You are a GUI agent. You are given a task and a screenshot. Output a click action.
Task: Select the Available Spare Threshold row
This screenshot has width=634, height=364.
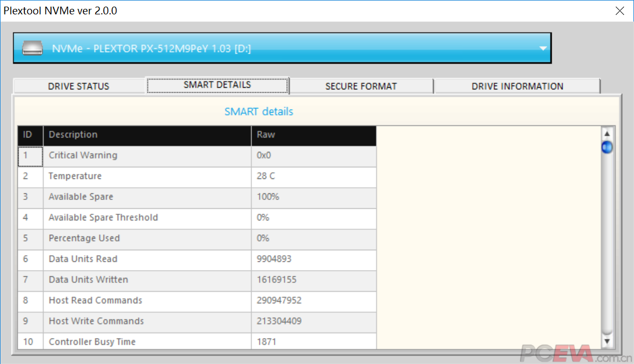click(197, 219)
